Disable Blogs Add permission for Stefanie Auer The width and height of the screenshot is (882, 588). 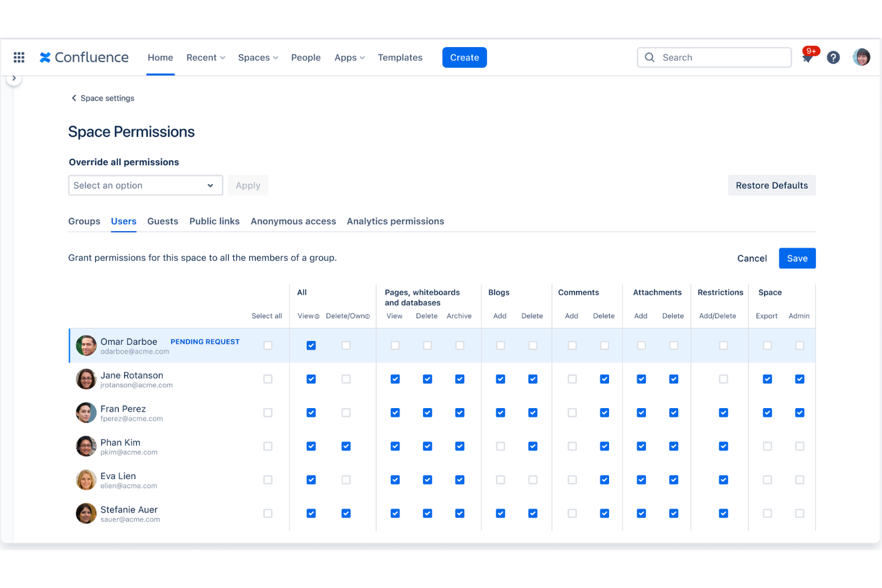[500, 513]
